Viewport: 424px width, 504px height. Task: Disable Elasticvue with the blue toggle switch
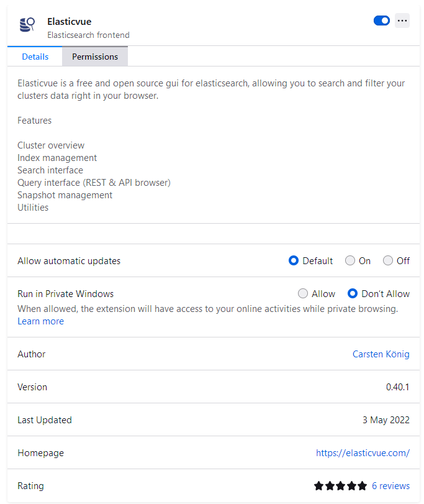381,21
